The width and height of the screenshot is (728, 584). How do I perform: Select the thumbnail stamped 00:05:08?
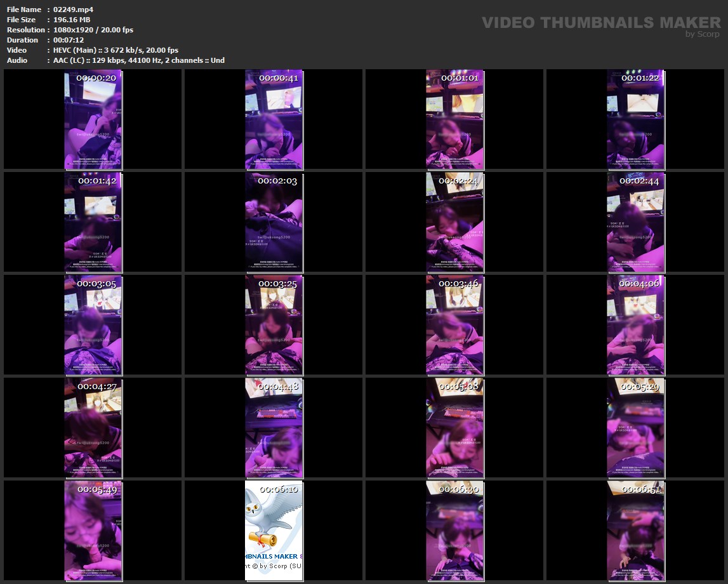coord(455,428)
